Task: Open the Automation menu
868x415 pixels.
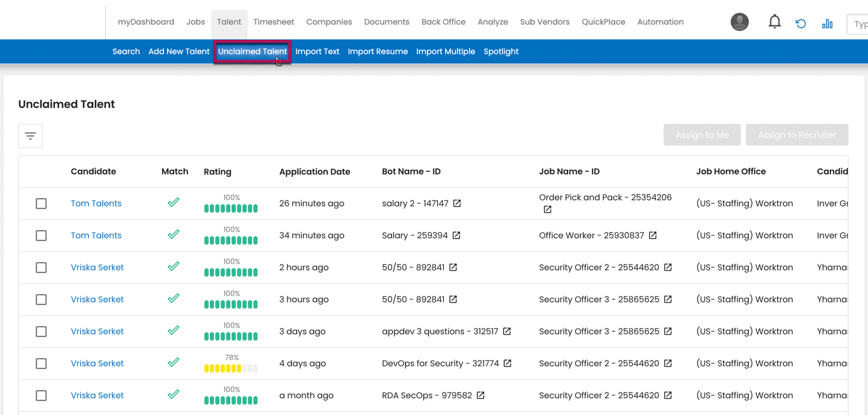Action: [660, 22]
